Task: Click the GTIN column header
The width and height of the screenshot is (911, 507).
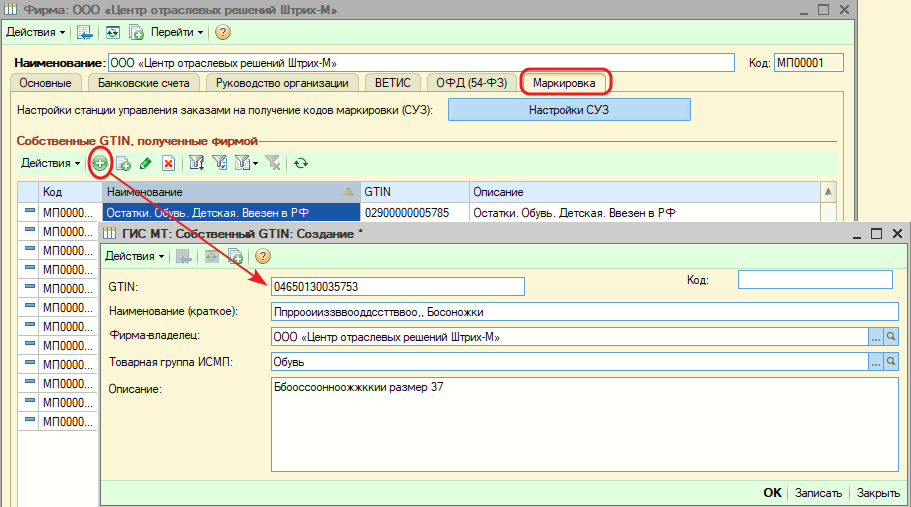Action: click(414, 192)
